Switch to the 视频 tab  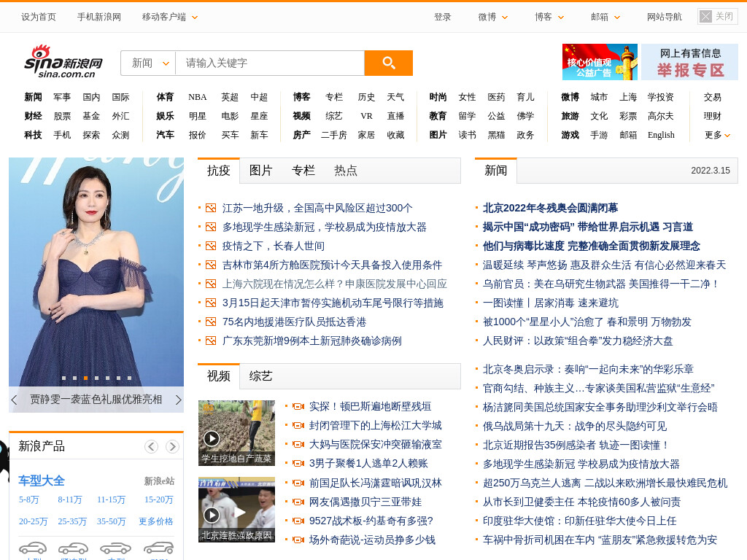coord(219,376)
